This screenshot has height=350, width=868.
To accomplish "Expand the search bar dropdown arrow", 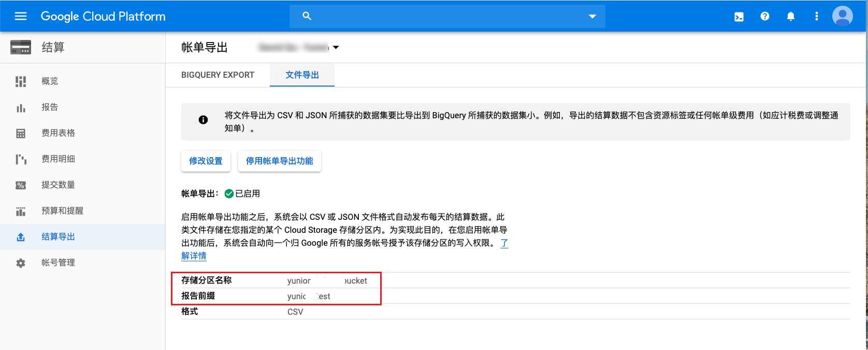I will (x=592, y=17).
